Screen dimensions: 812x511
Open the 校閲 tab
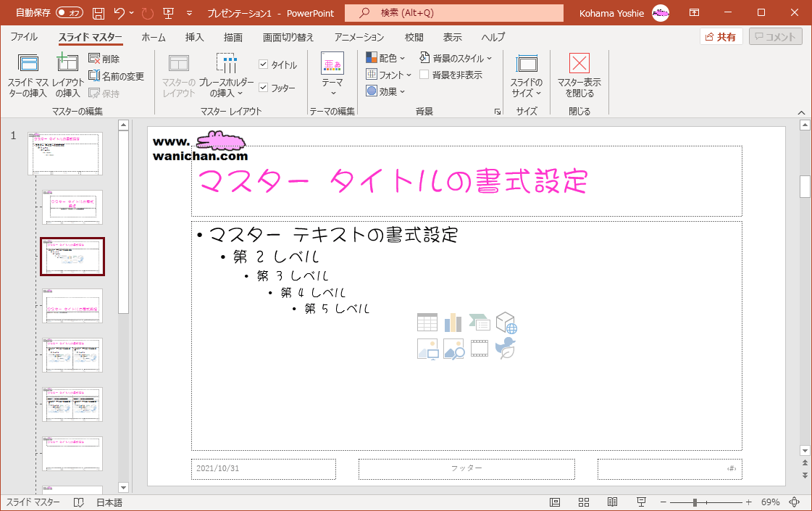coord(414,37)
